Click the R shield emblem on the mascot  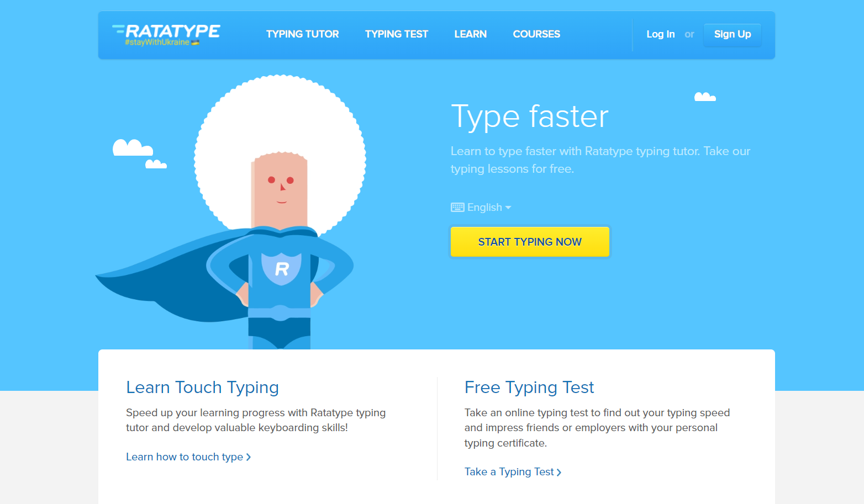click(282, 270)
